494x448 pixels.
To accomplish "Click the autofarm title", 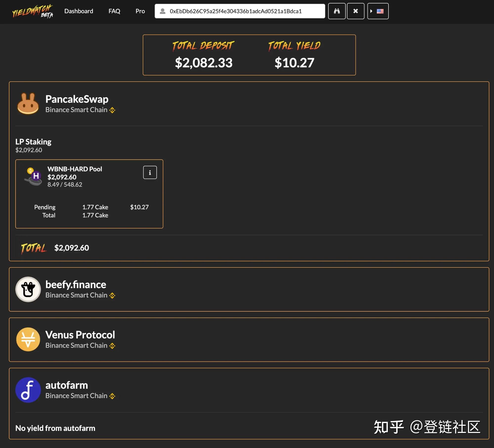I will coord(67,385).
